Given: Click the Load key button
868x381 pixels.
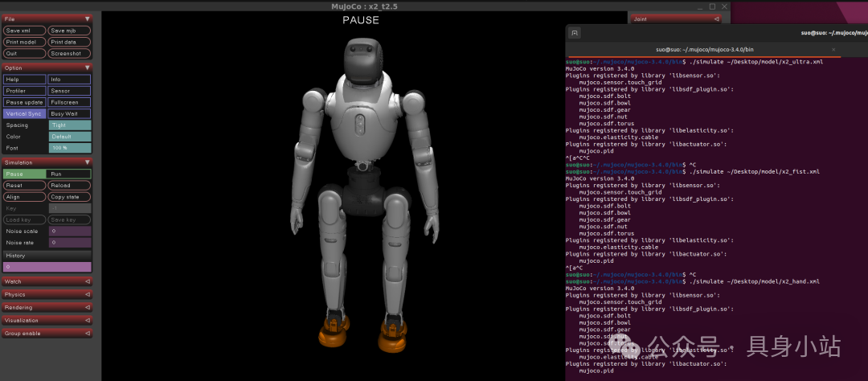Looking at the screenshot, I should 24,220.
